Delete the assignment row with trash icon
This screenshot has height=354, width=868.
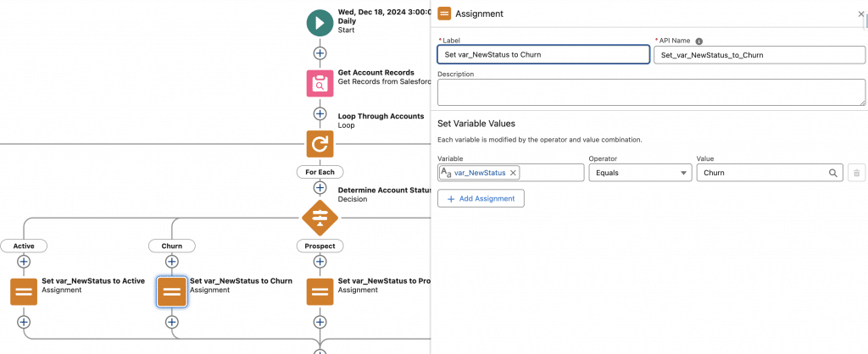tap(856, 173)
